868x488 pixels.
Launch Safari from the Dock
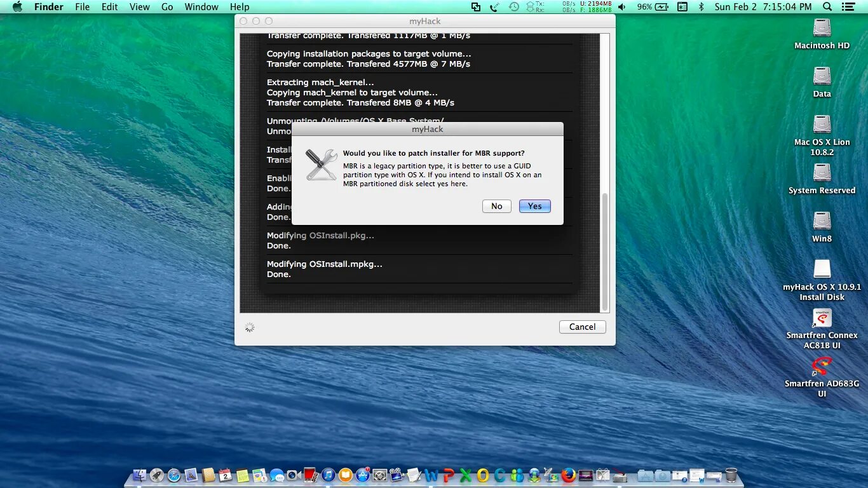174,475
